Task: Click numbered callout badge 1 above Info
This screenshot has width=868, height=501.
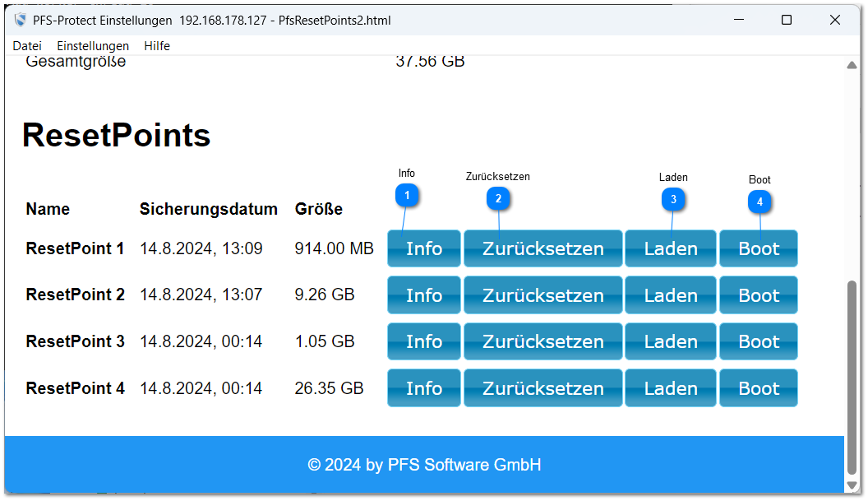Action: click(408, 195)
